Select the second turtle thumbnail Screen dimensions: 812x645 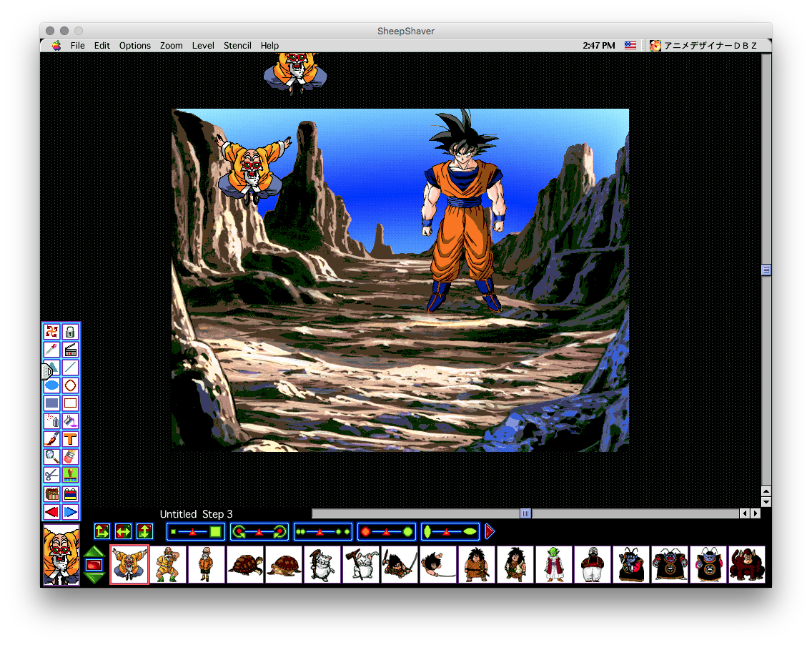pos(284,565)
